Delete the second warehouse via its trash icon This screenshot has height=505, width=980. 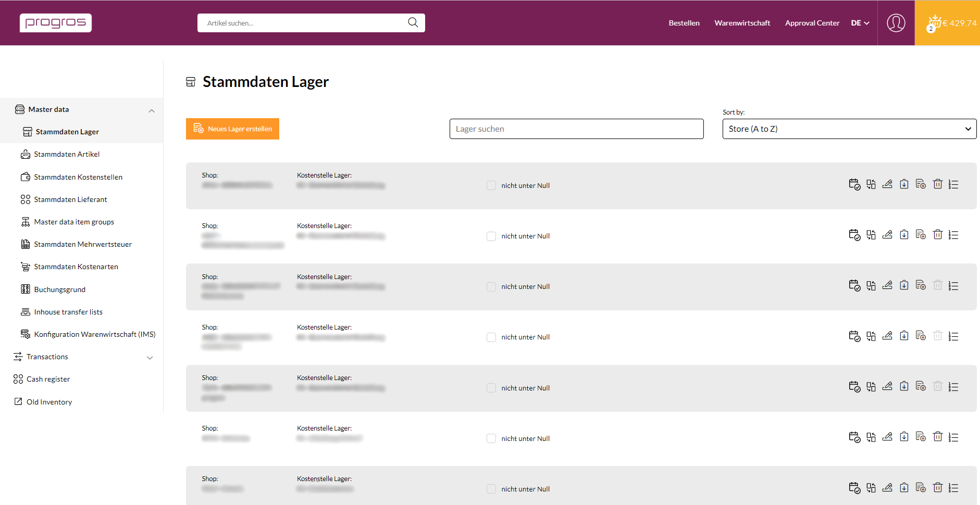pyautogui.click(x=938, y=234)
